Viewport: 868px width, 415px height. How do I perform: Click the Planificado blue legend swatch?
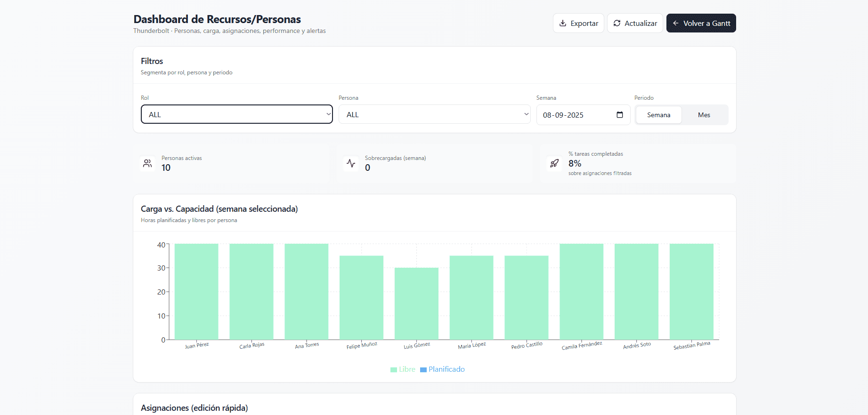423,370
